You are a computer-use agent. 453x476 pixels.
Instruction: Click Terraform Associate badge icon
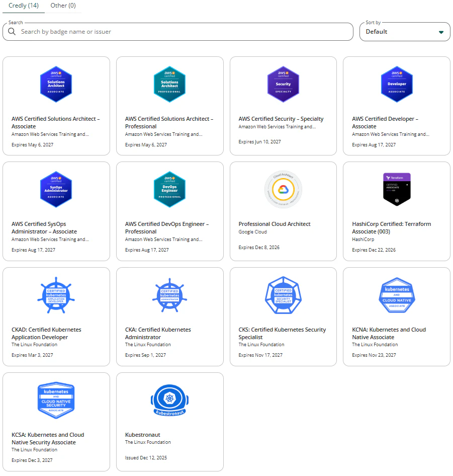click(397, 189)
